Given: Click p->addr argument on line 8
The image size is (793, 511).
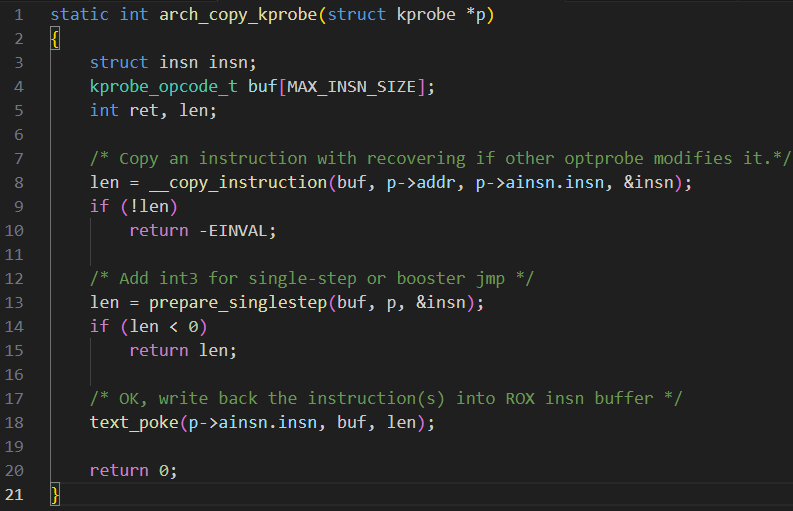Looking at the screenshot, I should pos(421,183).
